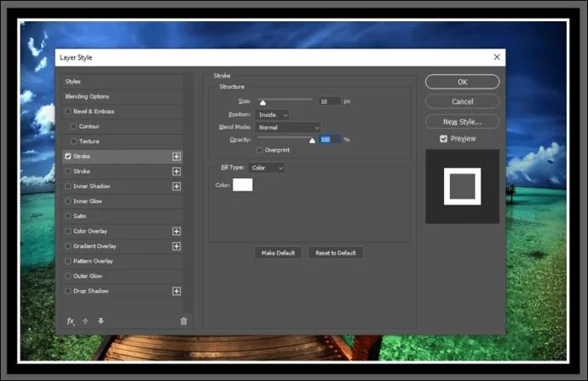
Task: Click the Size pixel input field
Action: point(329,101)
